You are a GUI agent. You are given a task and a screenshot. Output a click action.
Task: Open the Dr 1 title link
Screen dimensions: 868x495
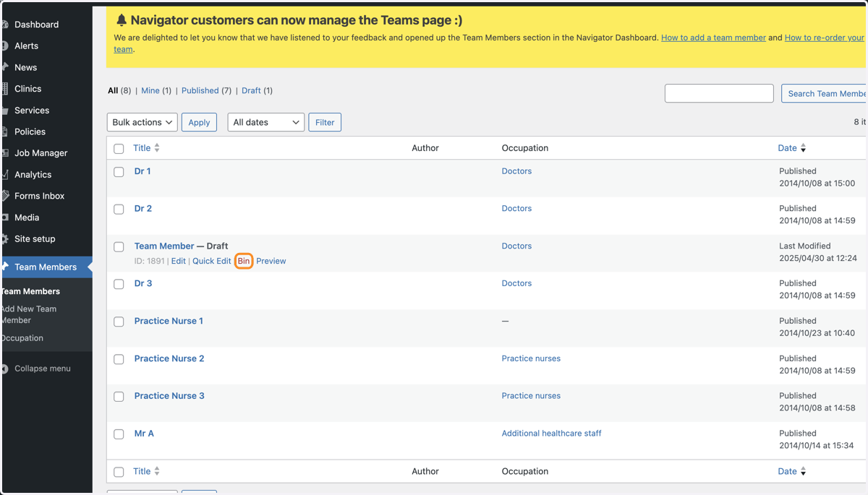pyautogui.click(x=142, y=171)
